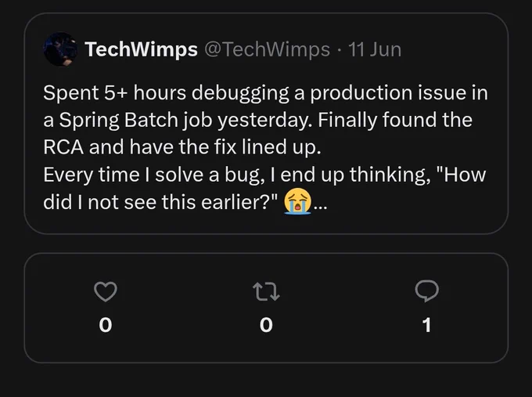This screenshot has height=397, width=532.
Task: Open the bold TechWimps display name
Action: pos(141,49)
